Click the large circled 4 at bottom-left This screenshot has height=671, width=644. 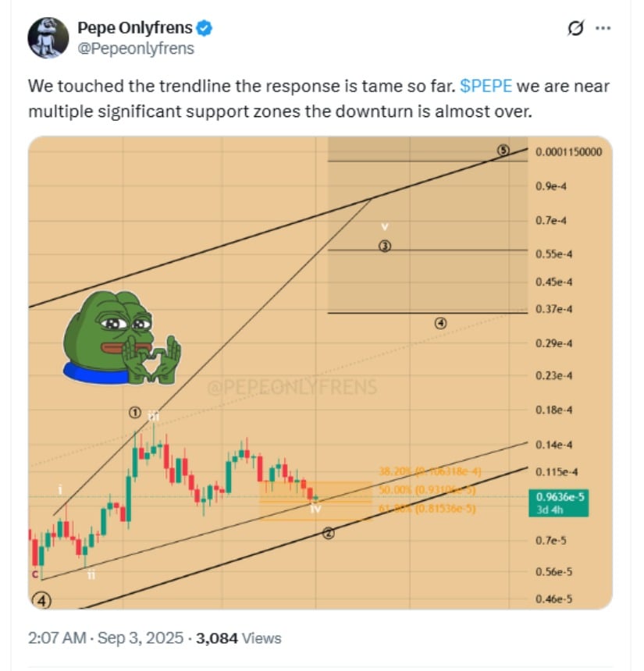tap(41, 601)
